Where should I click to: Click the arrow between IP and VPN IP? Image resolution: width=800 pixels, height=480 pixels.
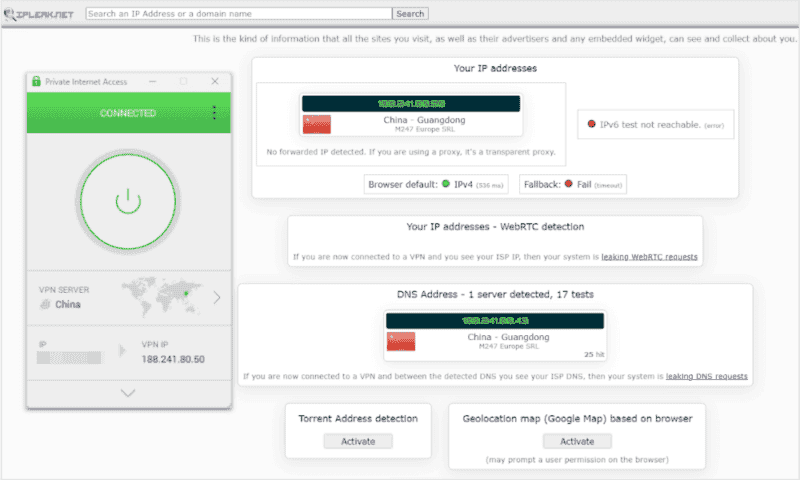click(122, 350)
